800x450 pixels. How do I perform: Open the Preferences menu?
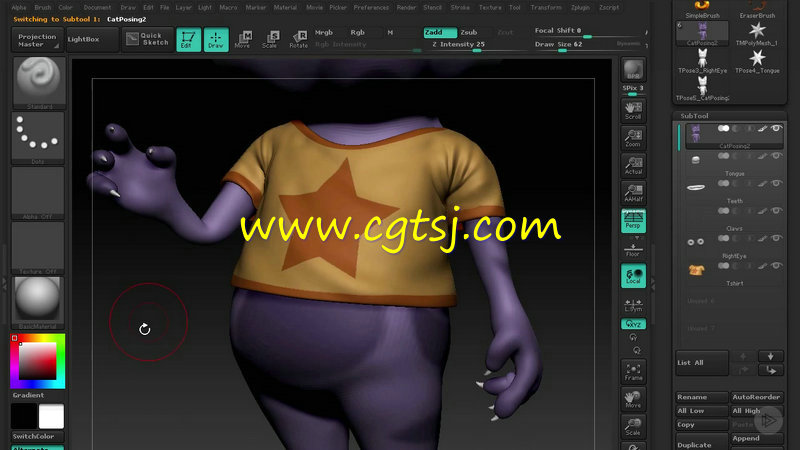click(x=371, y=7)
